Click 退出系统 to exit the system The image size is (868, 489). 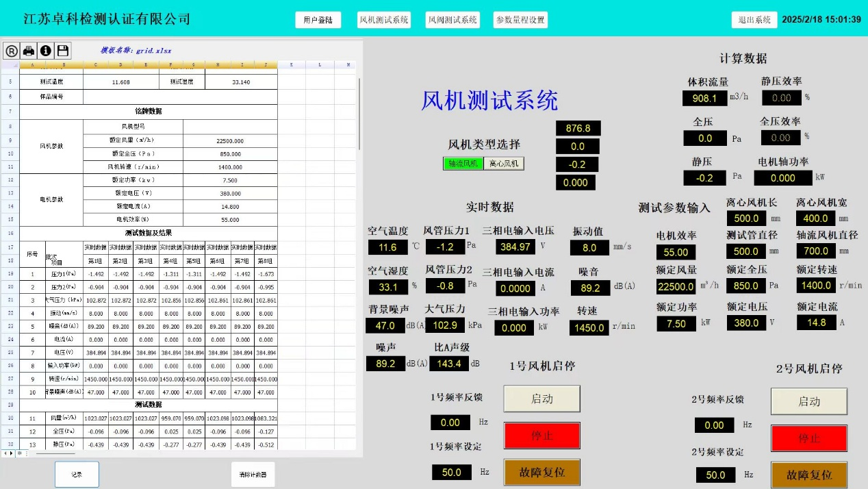(753, 20)
